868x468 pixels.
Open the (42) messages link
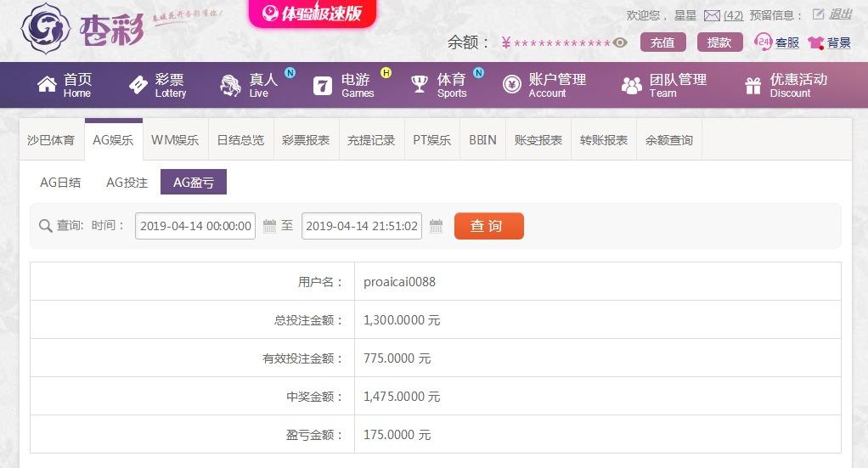(x=734, y=15)
